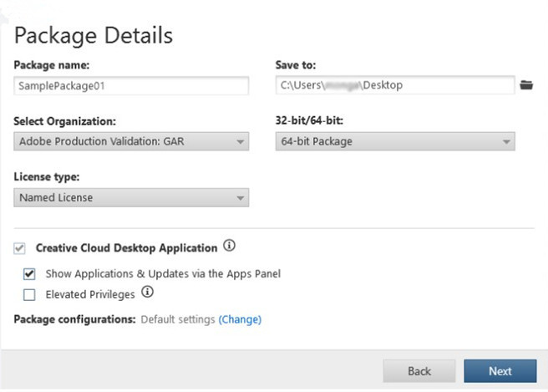Open the Named License type dropdown
The height and width of the screenshot is (392, 548).
tap(131, 198)
